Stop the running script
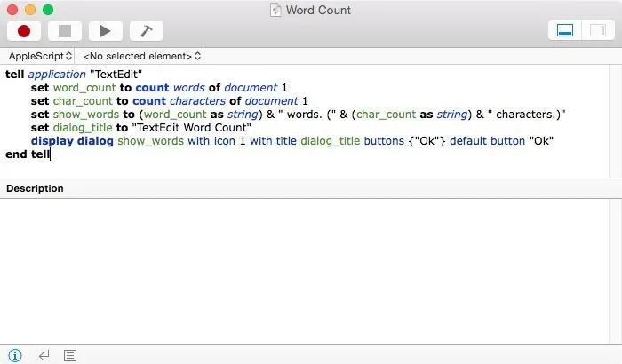 [x=65, y=31]
